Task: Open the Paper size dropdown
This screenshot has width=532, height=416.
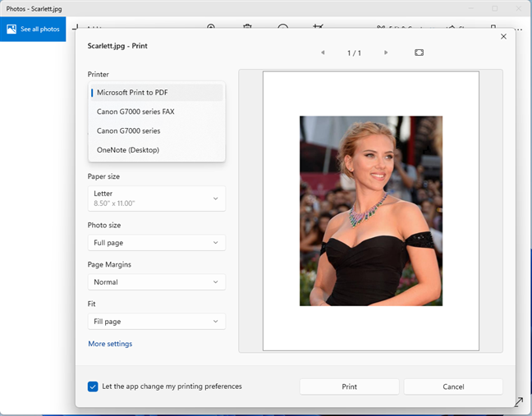Action: tap(156, 199)
